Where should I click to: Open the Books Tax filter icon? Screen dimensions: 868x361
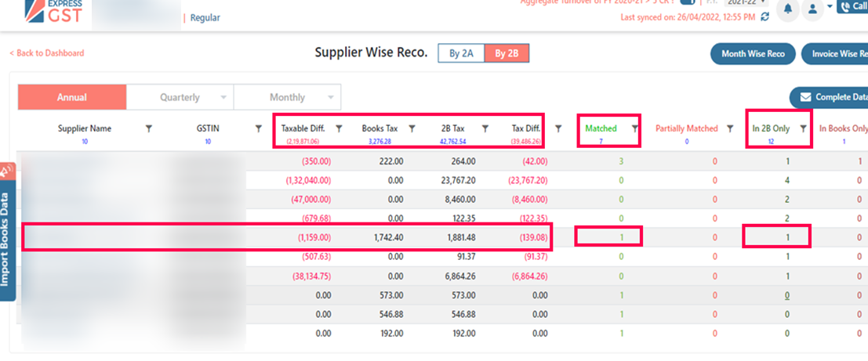(x=412, y=128)
